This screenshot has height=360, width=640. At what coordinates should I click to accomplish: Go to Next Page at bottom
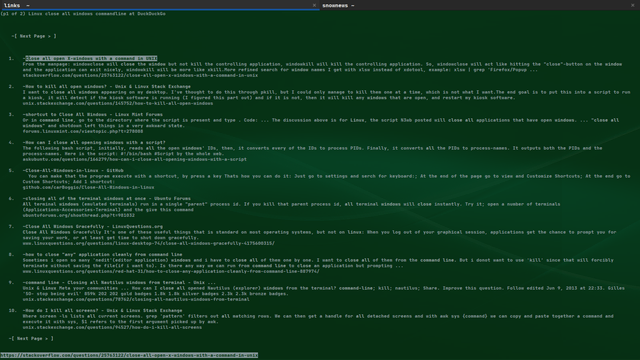pos(31,338)
